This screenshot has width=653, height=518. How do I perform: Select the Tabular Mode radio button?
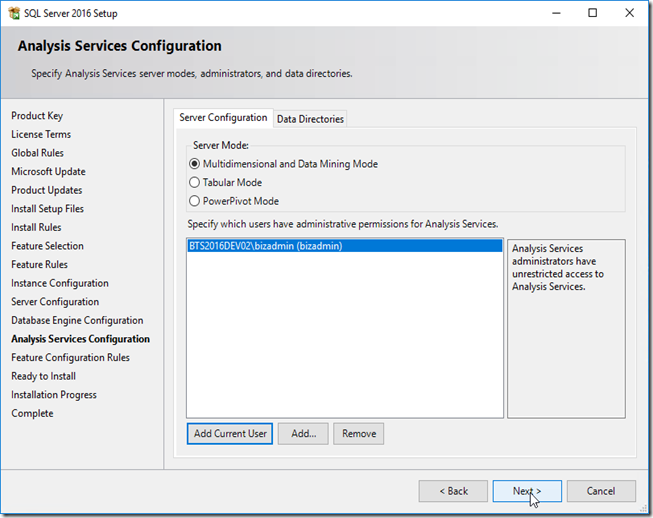(x=194, y=182)
